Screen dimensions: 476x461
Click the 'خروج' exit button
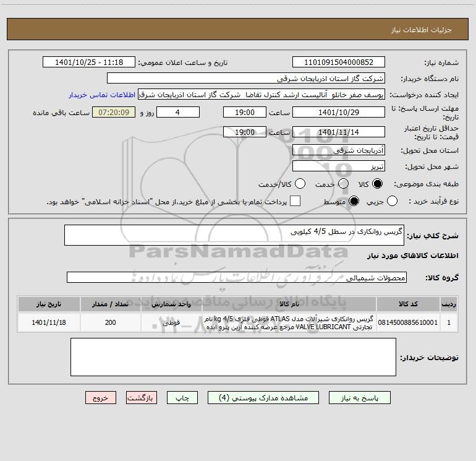pos(101,398)
